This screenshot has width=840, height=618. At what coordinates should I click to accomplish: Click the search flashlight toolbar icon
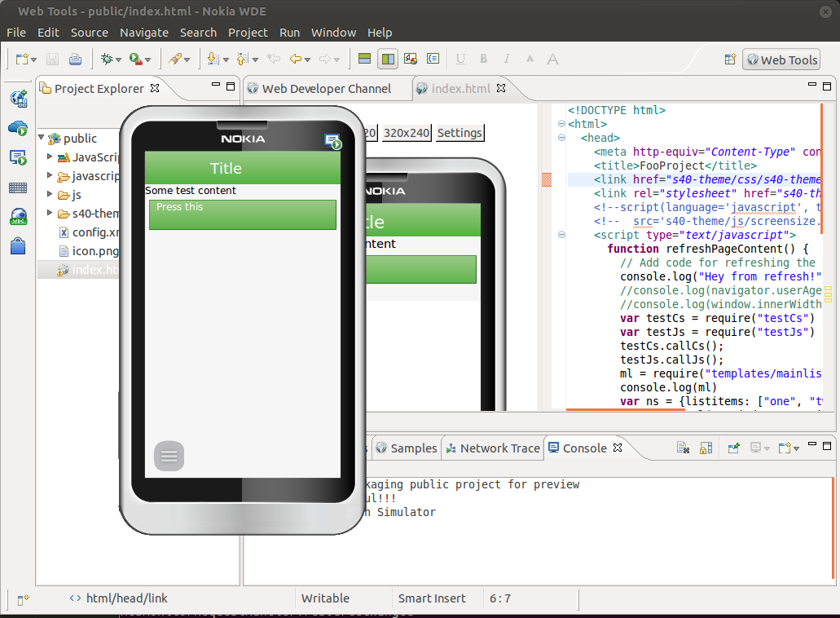pos(174,59)
